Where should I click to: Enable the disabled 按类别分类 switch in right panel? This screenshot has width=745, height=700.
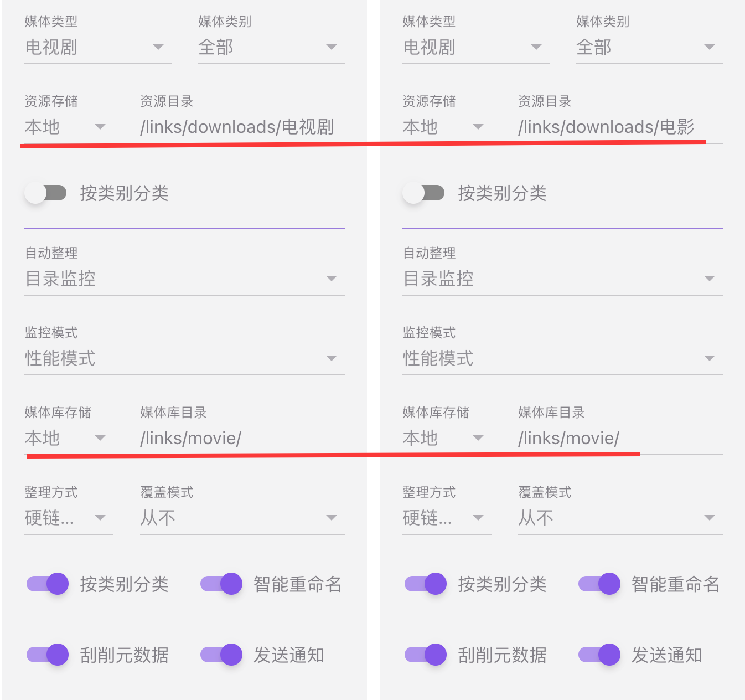click(x=424, y=193)
